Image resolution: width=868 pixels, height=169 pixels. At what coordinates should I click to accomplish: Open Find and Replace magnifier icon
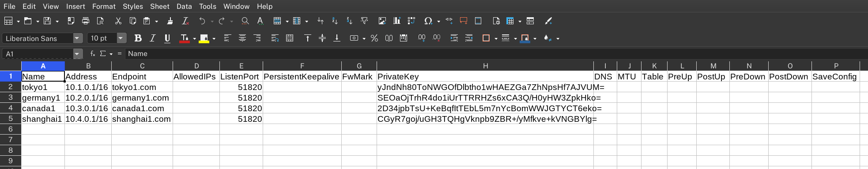tap(245, 21)
